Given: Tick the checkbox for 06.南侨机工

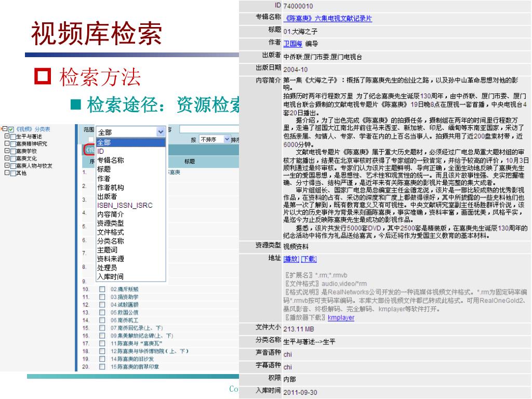Looking at the screenshot, I should pos(102,320).
